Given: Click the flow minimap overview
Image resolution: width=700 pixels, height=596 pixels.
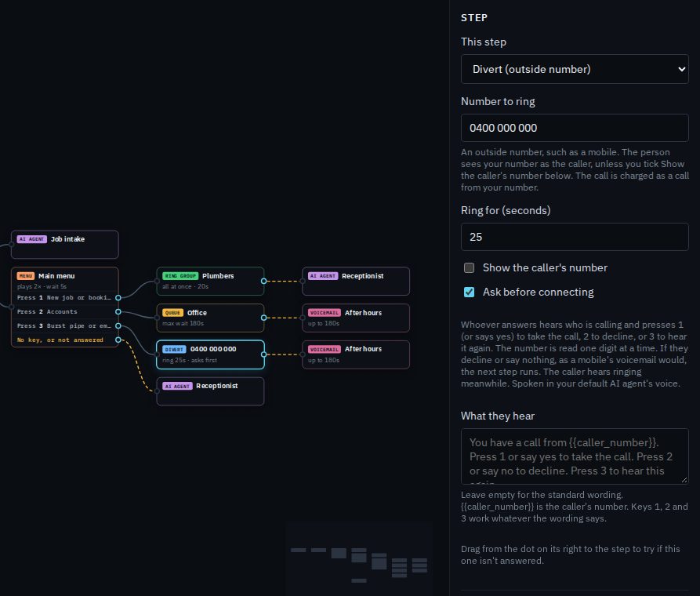Looking at the screenshot, I should [359, 558].
